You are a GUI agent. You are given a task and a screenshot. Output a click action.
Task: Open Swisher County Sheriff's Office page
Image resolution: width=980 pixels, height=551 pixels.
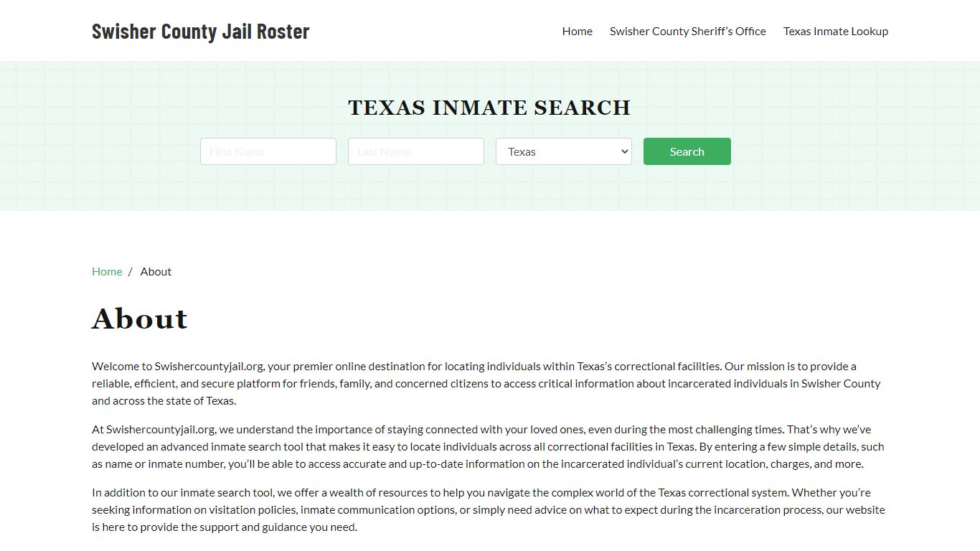[x=687, y=31]
